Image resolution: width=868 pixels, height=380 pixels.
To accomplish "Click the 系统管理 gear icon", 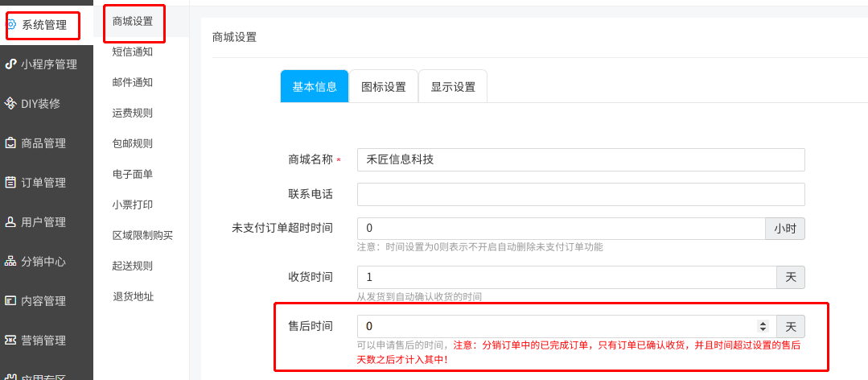I will [11, 24].
